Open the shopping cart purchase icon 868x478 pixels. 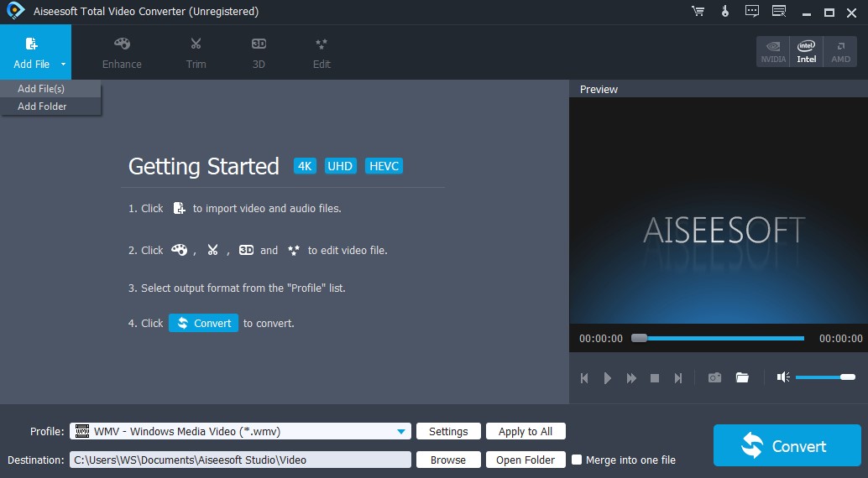698,12
